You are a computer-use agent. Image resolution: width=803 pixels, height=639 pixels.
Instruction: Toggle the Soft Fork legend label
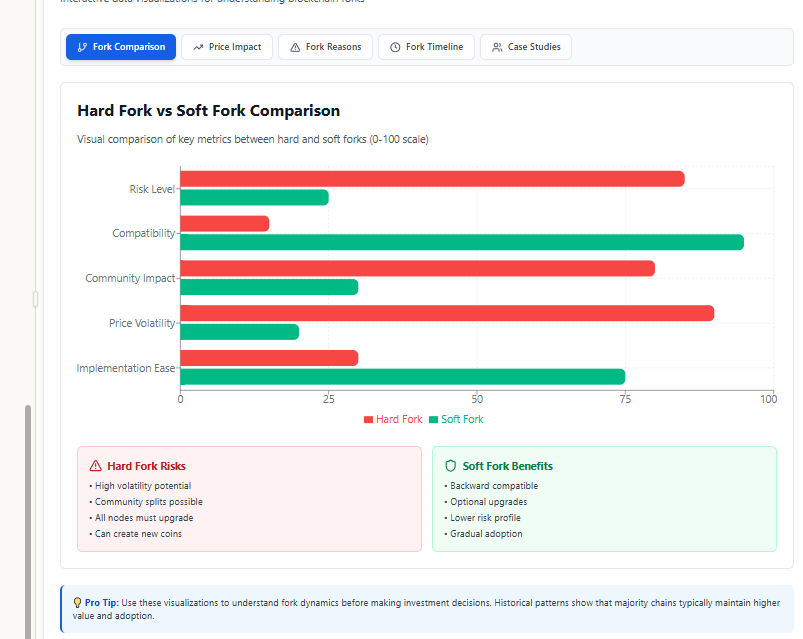[x=462, y=420]
